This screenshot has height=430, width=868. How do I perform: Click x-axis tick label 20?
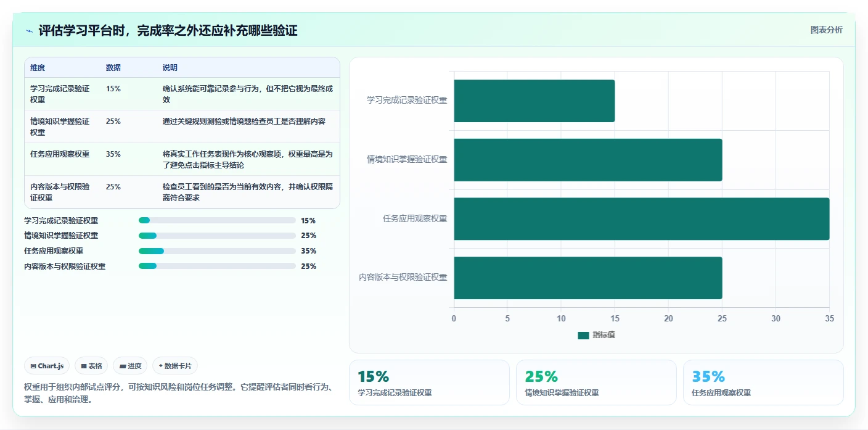(x=668, y=318)
